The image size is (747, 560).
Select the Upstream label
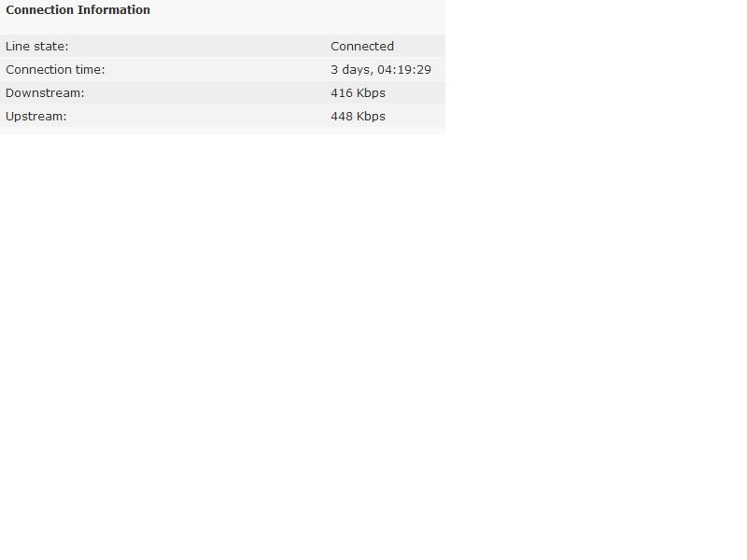tap(36, 116)
